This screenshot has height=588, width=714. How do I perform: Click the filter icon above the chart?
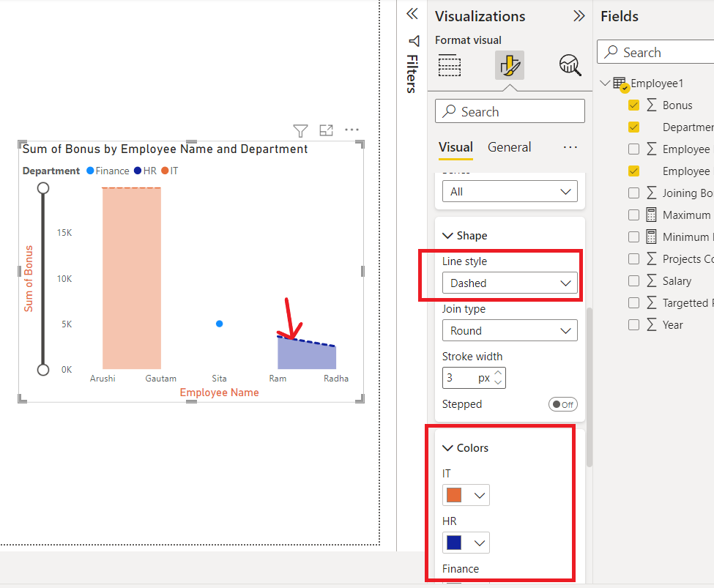tap(300, 131)
